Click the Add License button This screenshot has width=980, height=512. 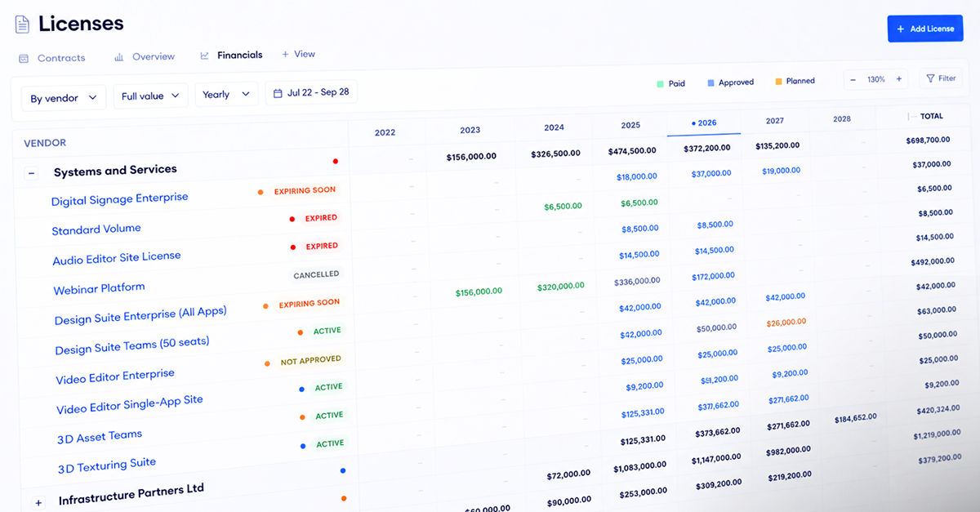point(924,29)
